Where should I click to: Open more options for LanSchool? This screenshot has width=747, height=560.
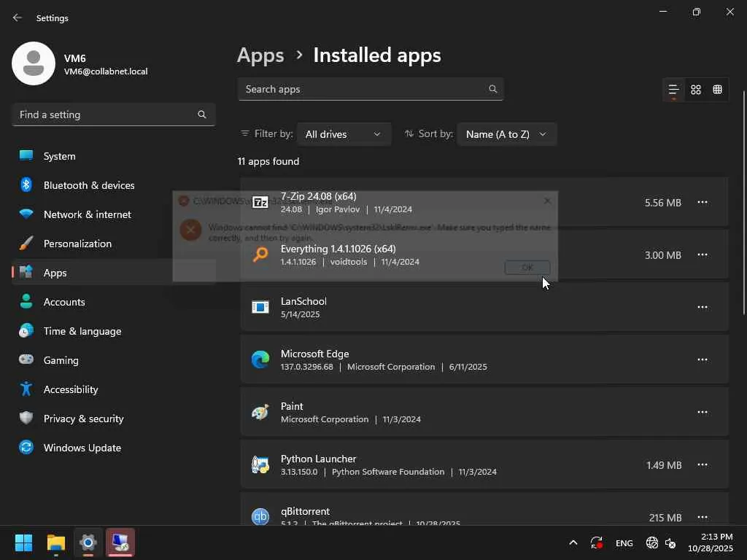coord(703,307)
